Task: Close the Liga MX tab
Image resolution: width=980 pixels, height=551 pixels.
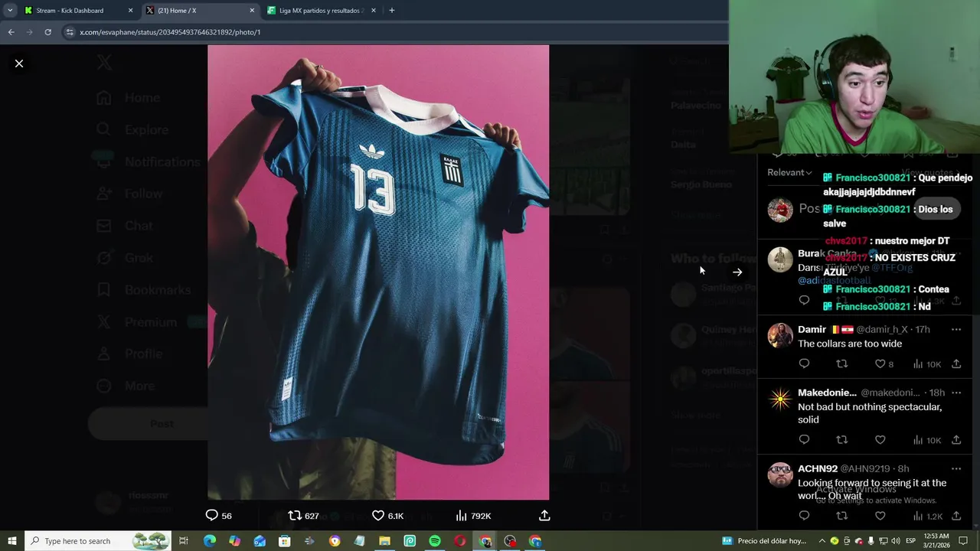Action: pos(374,11)
